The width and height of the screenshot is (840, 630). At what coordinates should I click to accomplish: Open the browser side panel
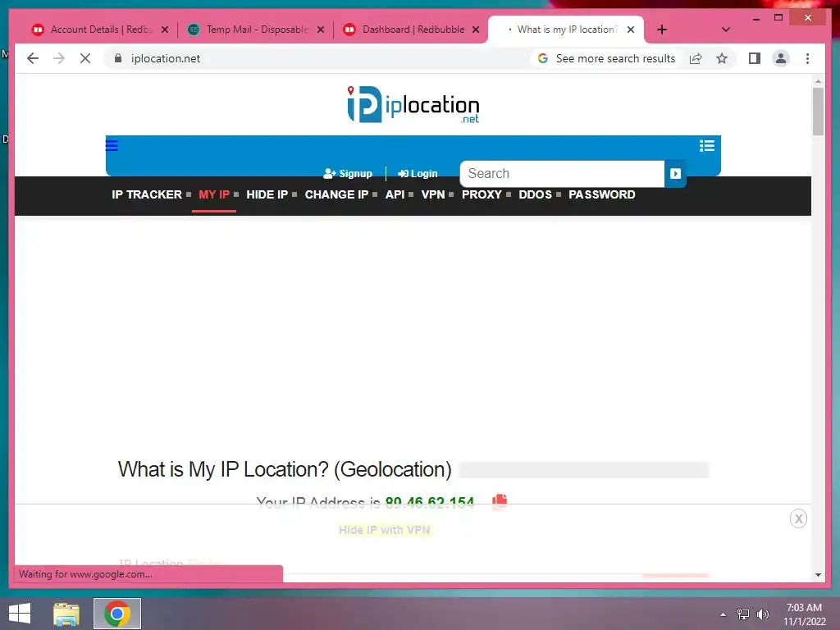coord(755,58)
